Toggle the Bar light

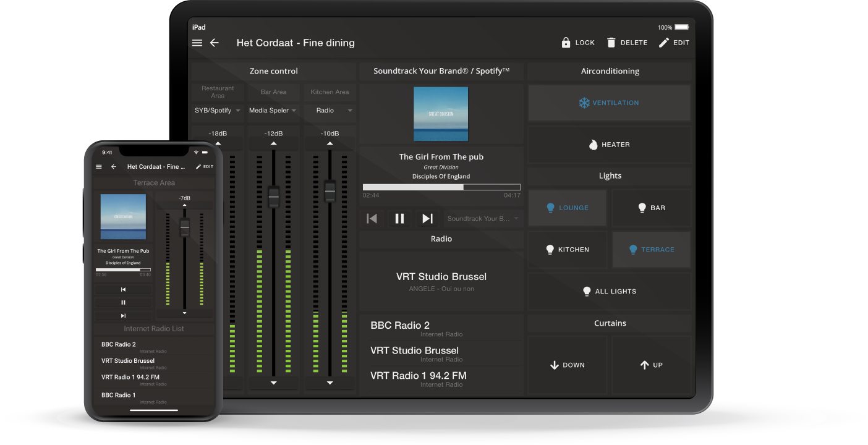(652, 208)
